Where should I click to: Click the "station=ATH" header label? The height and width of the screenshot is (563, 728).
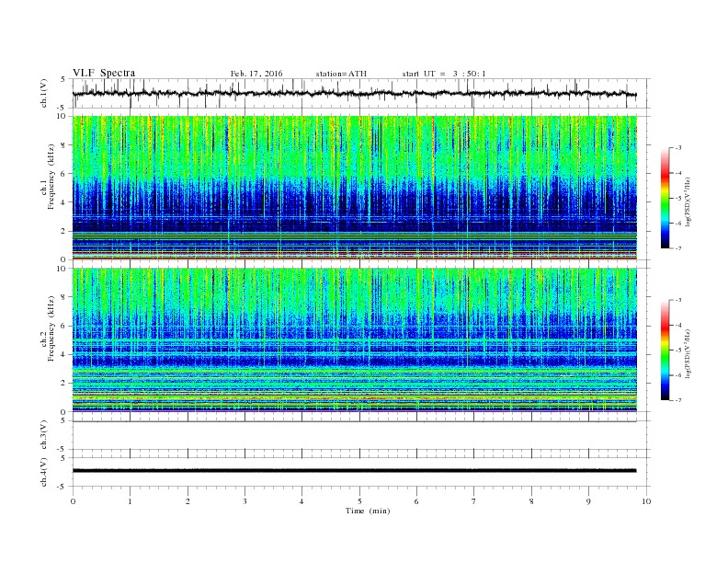coord(341,74)
